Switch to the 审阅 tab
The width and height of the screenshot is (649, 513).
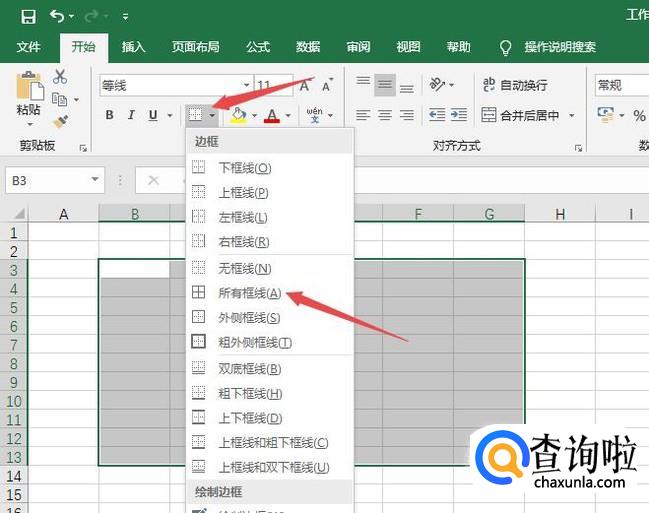[358, 47]
